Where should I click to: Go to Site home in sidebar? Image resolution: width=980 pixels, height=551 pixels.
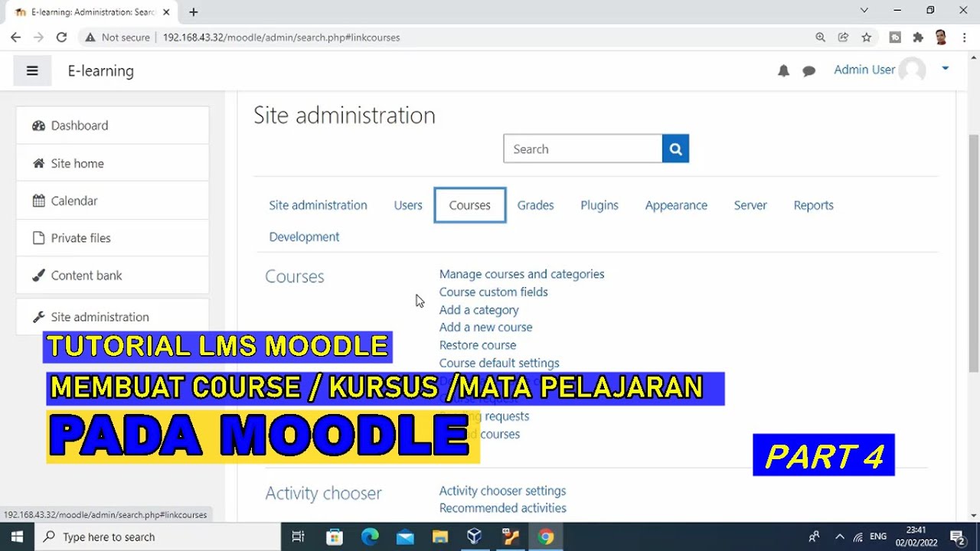[113, 163]
